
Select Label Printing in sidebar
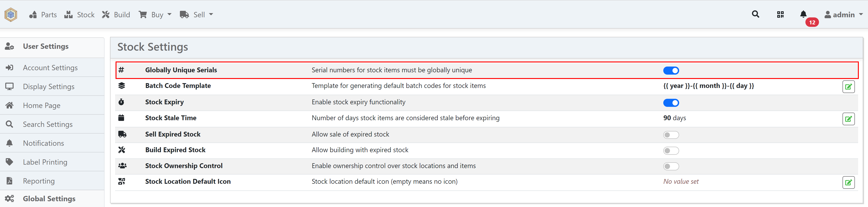click(45, 162)
